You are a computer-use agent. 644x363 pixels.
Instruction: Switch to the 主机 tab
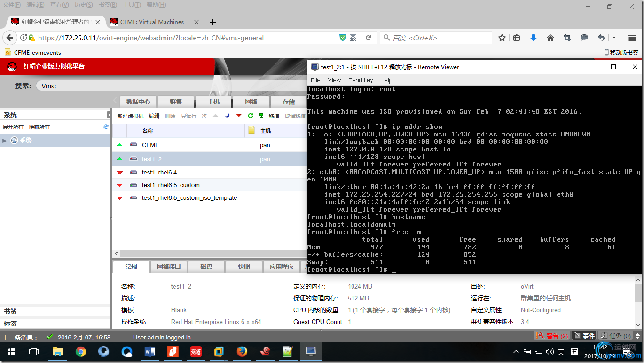pyautogui.click(x=213, y=102)
